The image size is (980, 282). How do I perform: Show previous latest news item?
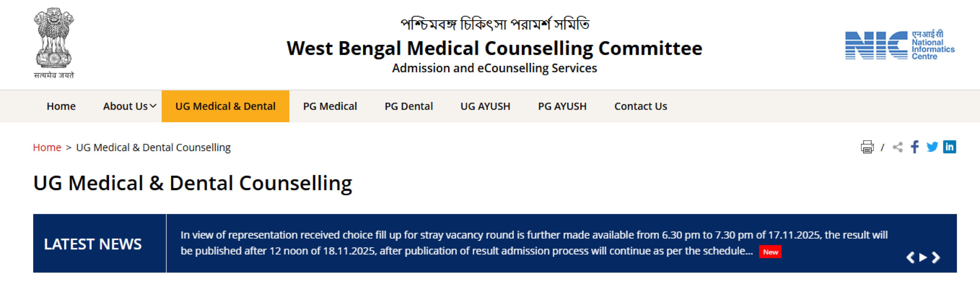[x=910, y=258]
